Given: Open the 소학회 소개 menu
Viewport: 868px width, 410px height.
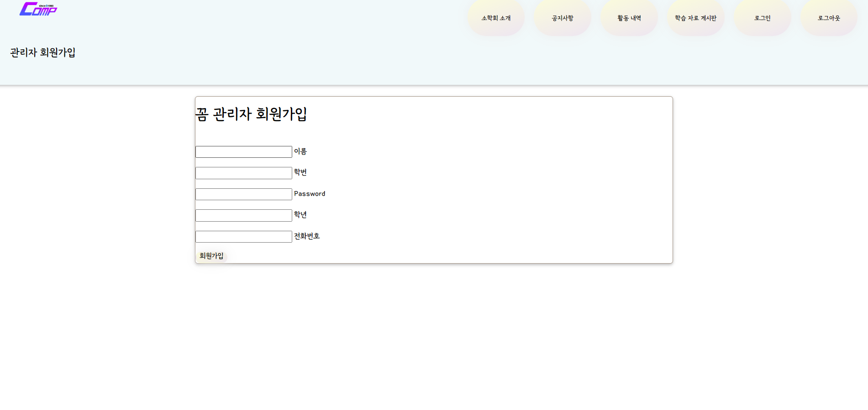Looking at the screenshot, I should [496, 18].
